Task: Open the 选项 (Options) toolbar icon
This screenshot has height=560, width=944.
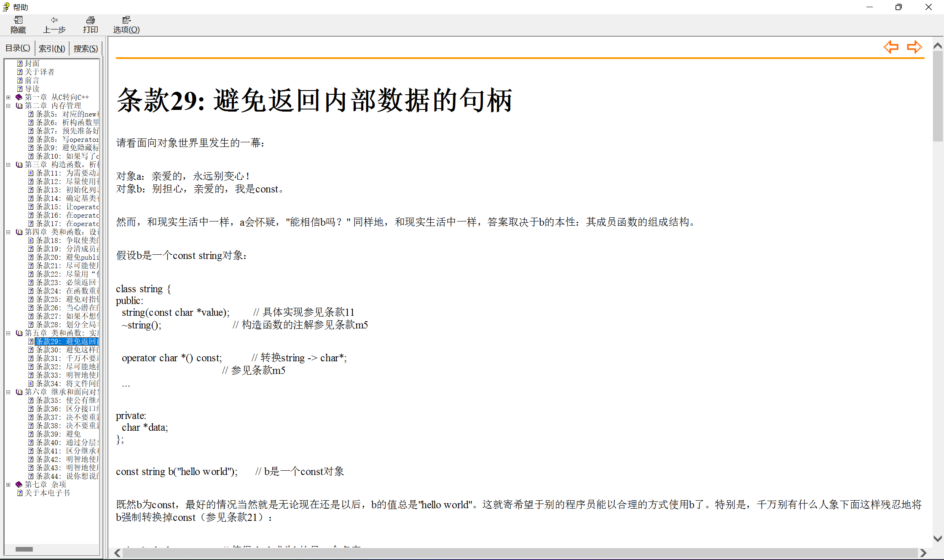Action: [x=126, y=24]
